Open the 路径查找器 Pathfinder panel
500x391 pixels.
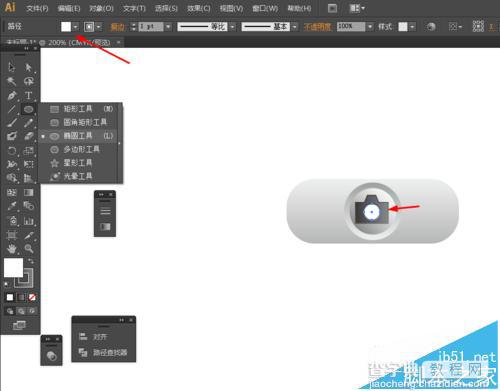104,352
